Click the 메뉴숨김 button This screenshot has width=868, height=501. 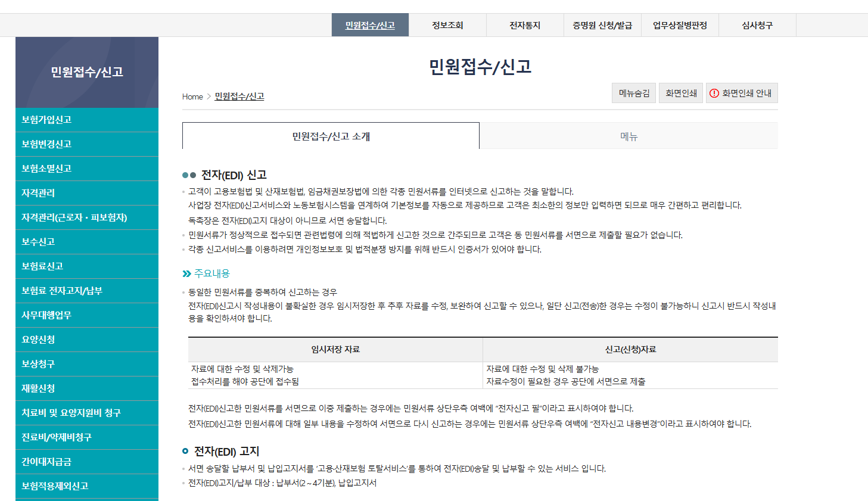click(x=633, y=92)
